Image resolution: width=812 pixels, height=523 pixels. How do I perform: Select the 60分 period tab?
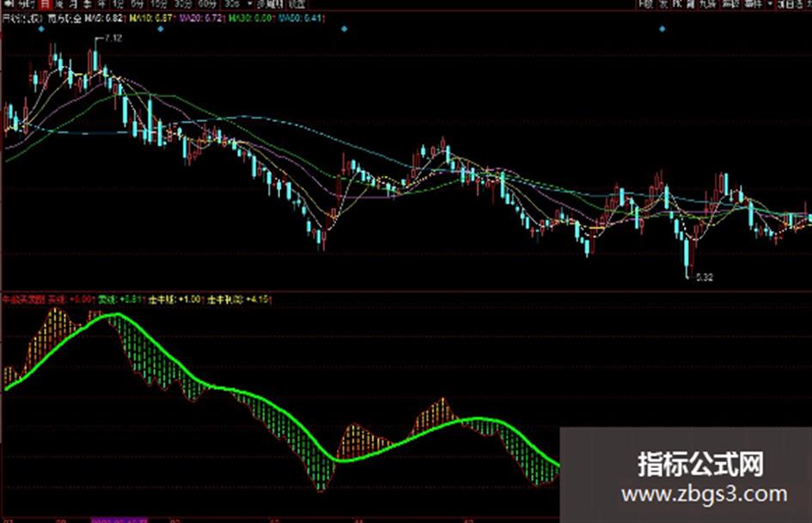point(206,4)
